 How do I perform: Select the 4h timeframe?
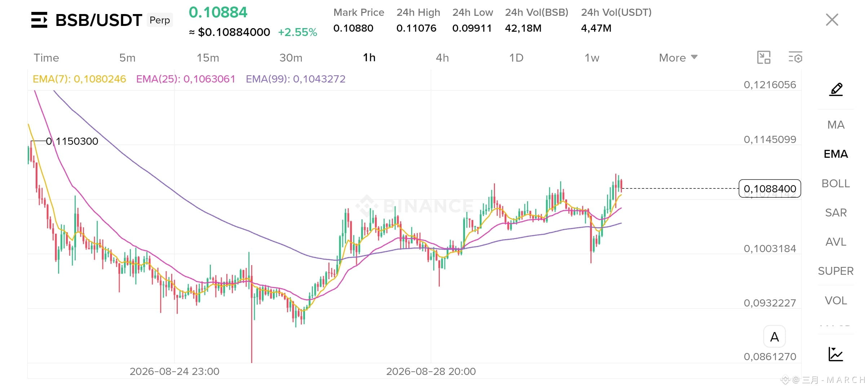[442, 58]
